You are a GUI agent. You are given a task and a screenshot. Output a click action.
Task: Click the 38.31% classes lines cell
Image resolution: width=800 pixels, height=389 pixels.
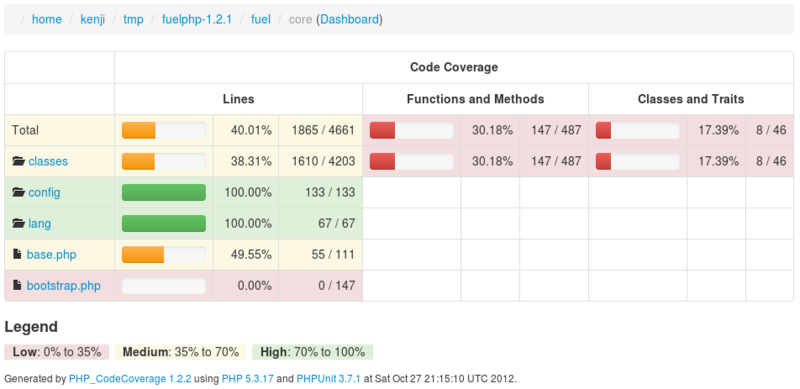[246, 161]
